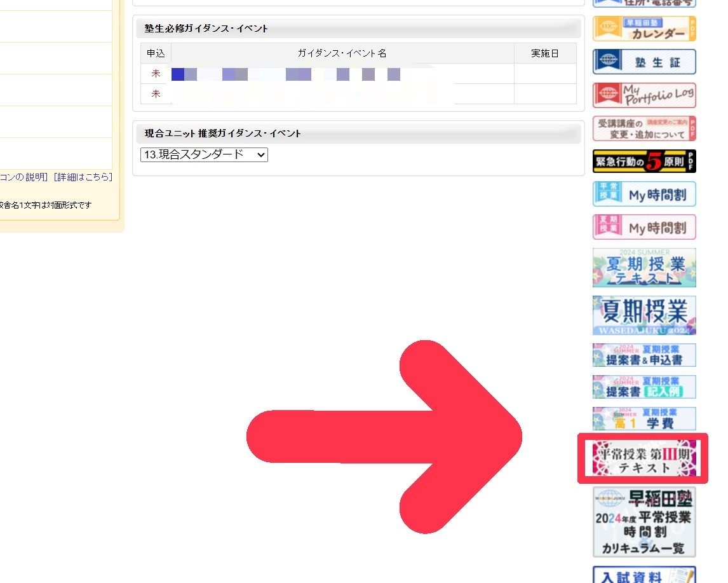Open My Portfolio Log banner
Screen dimensions: 728x583
[644, 95]
